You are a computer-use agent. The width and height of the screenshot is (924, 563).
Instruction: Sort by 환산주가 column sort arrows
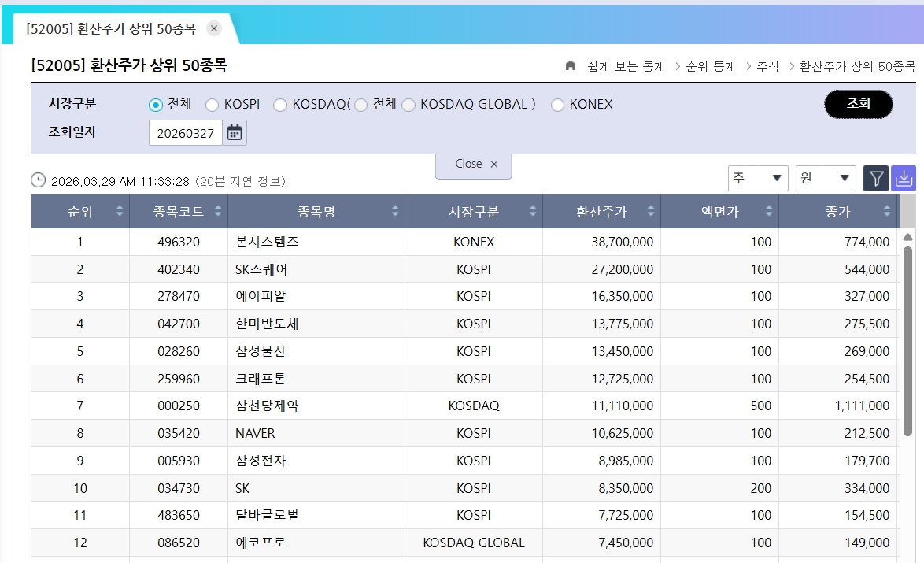[x=651, y=211]
